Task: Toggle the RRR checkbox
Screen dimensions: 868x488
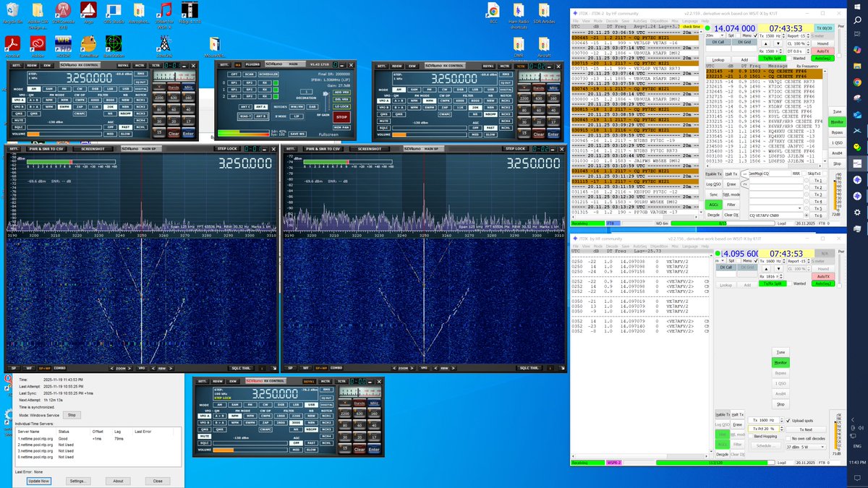Action: coord(804,174)
